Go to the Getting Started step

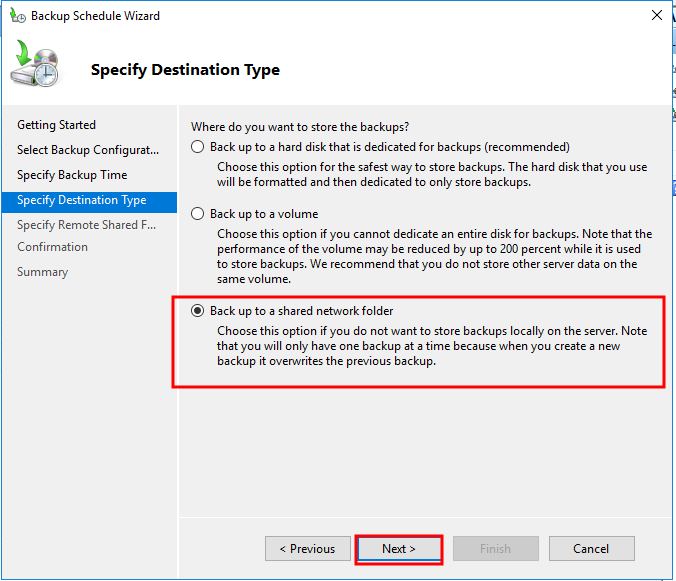pos(57,125)
